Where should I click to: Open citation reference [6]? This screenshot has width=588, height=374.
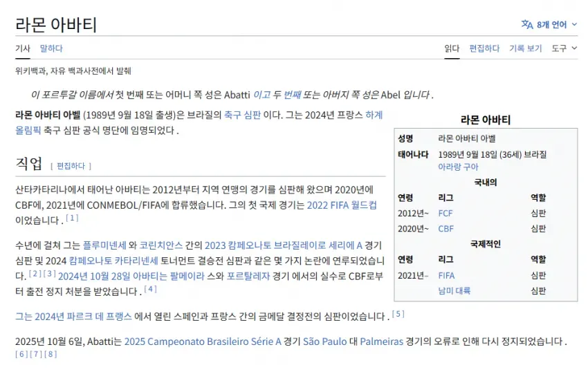point(21,354)
